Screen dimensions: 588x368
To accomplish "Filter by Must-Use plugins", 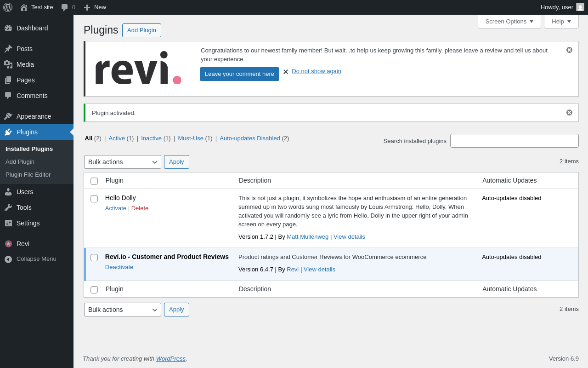I will [x=191, y=138].
